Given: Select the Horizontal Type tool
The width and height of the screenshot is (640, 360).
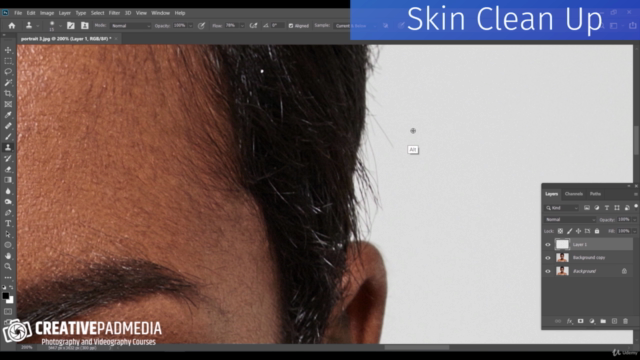Looking at the screenshot, I should pos(8,223).
